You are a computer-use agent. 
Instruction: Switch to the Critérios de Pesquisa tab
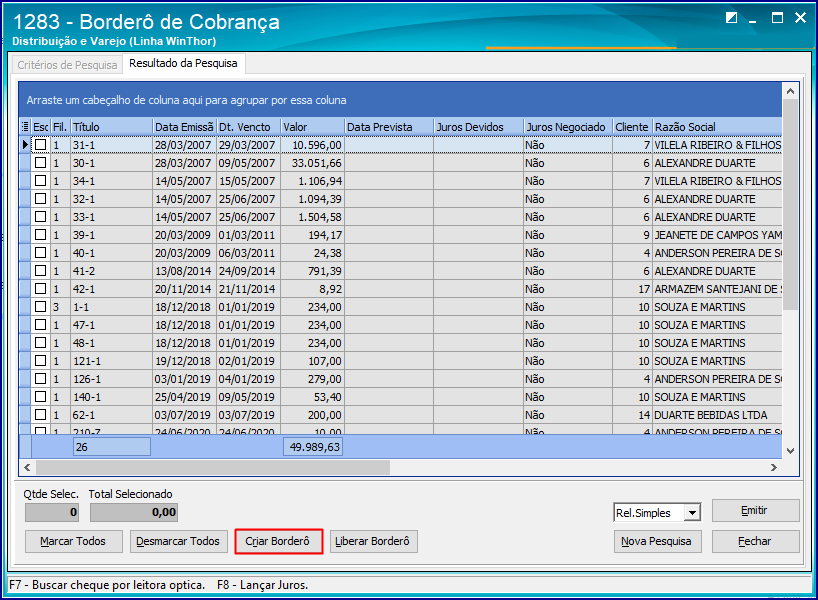click(x=67, y=65)
